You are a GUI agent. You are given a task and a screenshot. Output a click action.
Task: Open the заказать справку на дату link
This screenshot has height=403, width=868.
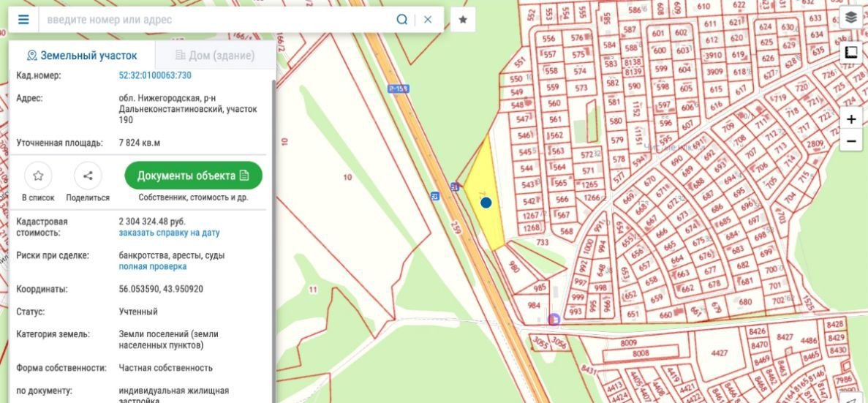(x=169, y=233)
